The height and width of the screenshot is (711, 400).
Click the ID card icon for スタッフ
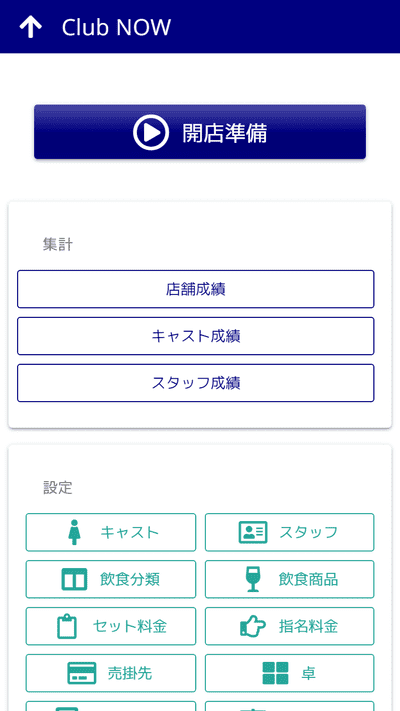click(253, 532)
